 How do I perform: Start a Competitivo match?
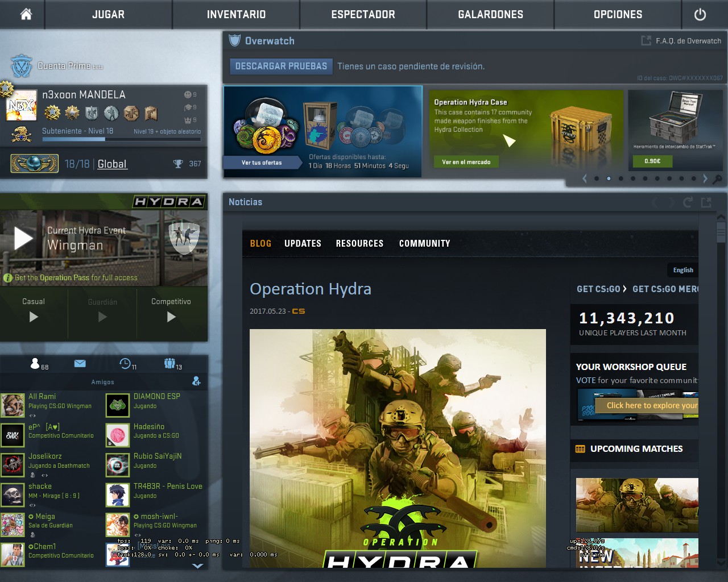171,317
